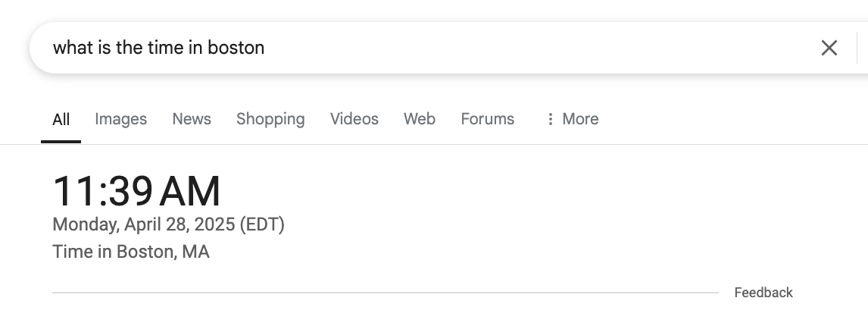Expand the More search filters menu
Image resolution: width=868 pixels, height=323 pixels.
[x=580, y=119]
